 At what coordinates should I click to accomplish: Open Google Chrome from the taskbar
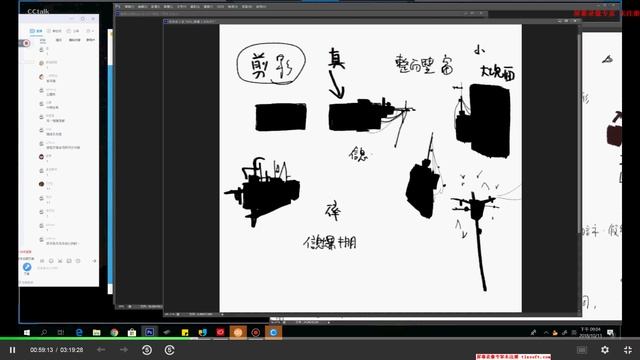114,333
